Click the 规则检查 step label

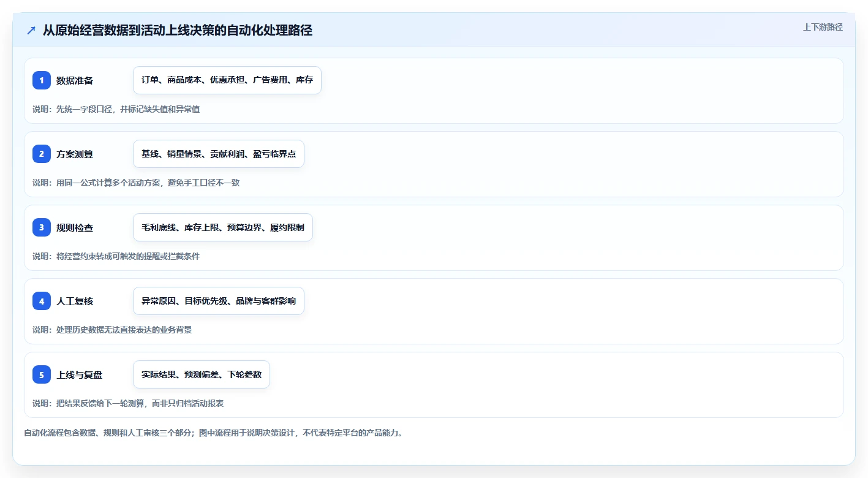pos(75,227)
